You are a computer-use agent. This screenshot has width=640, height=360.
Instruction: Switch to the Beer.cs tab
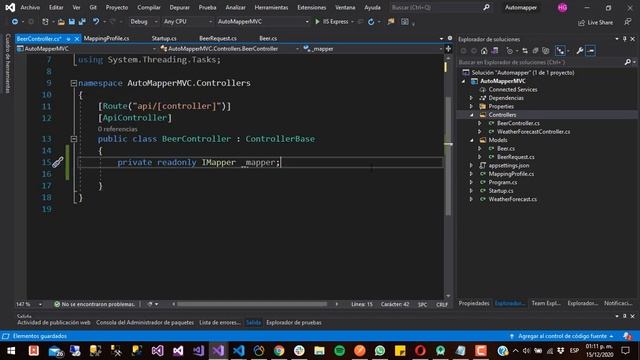(x=268, y=39)
